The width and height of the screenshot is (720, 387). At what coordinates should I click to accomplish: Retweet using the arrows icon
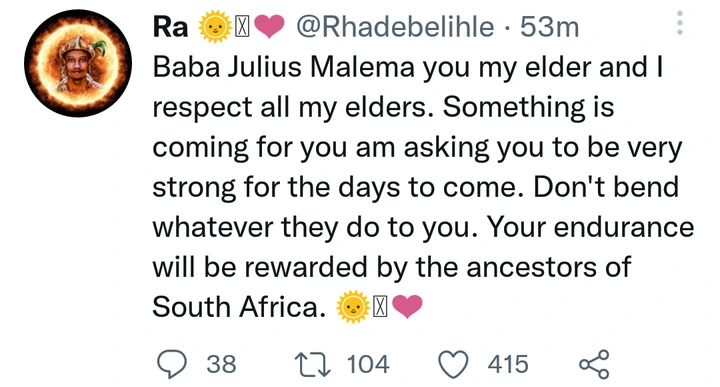pos(312,365)
